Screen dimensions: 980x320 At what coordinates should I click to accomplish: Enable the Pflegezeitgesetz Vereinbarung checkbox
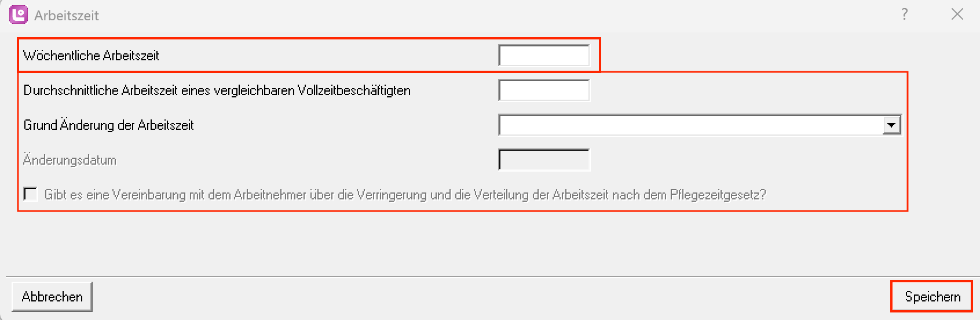31,194
